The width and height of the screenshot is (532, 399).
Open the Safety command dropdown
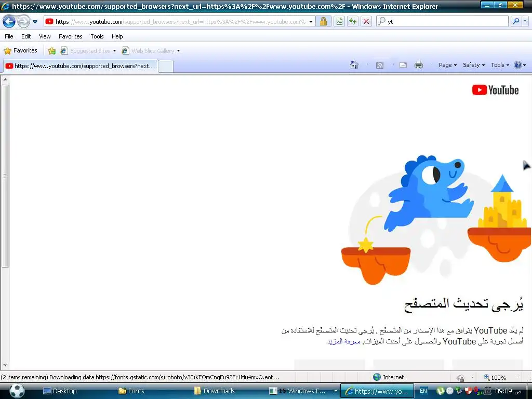tap(474, 65)
